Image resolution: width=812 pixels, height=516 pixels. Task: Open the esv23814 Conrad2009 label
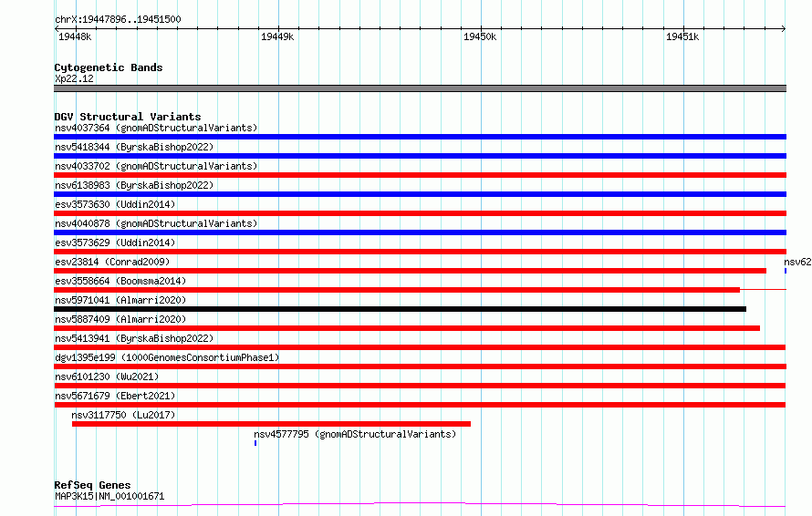coord(112,262)
